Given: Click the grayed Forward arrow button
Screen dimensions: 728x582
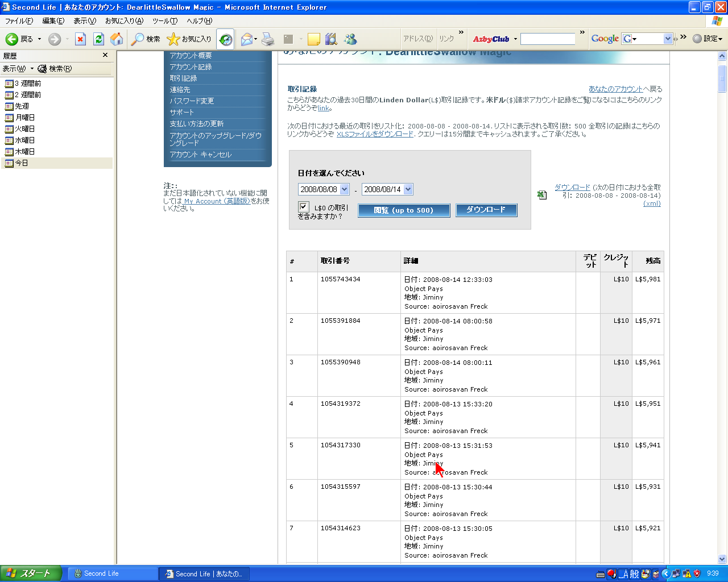Looking at the screenshot, I should [55, 39].
